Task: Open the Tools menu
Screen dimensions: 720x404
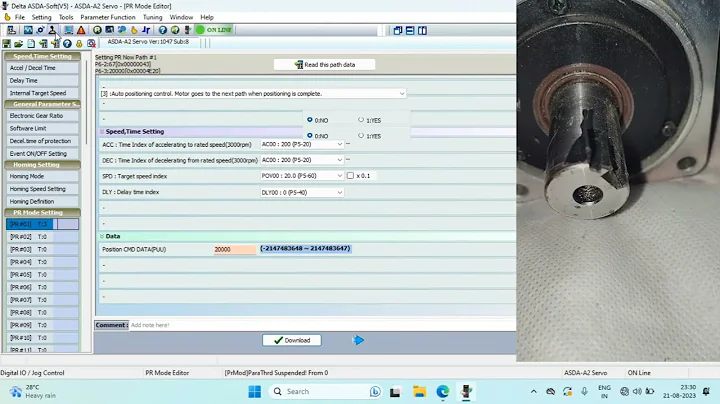Action: coord(66,17)
